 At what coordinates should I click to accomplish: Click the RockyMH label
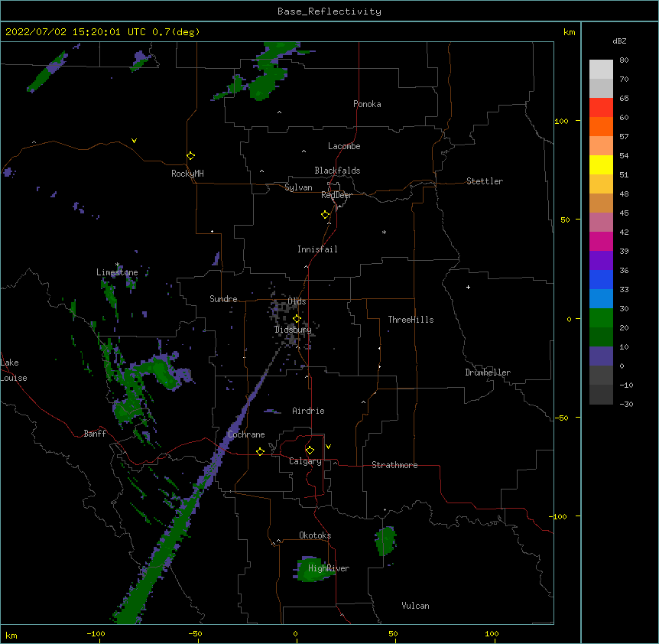(x=187, y=174)
